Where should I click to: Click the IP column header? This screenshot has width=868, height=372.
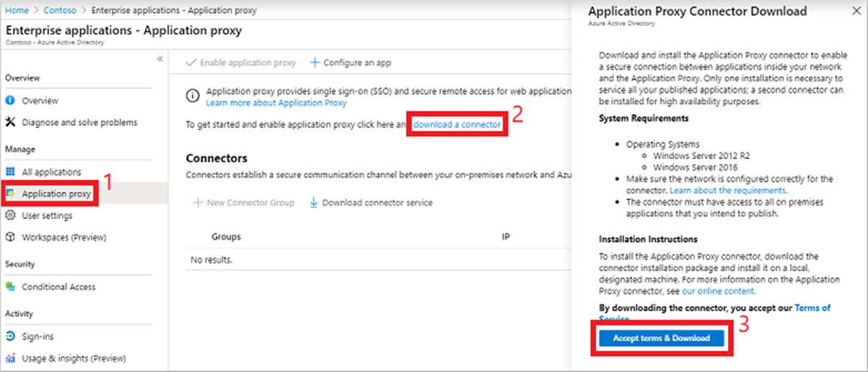(x=506, y=236)
